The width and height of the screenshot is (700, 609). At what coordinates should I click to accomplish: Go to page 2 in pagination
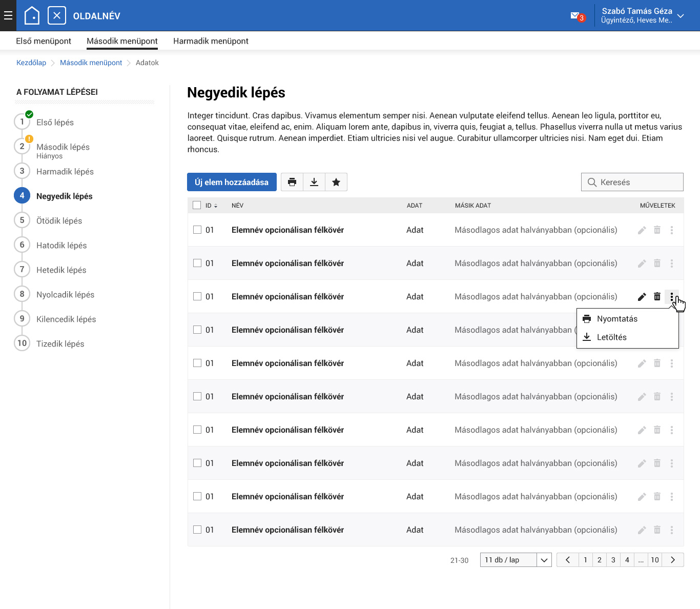(599, 560)
